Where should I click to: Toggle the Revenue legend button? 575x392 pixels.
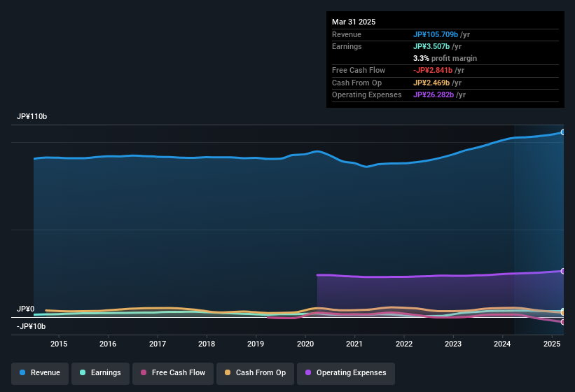pos(40,373)
